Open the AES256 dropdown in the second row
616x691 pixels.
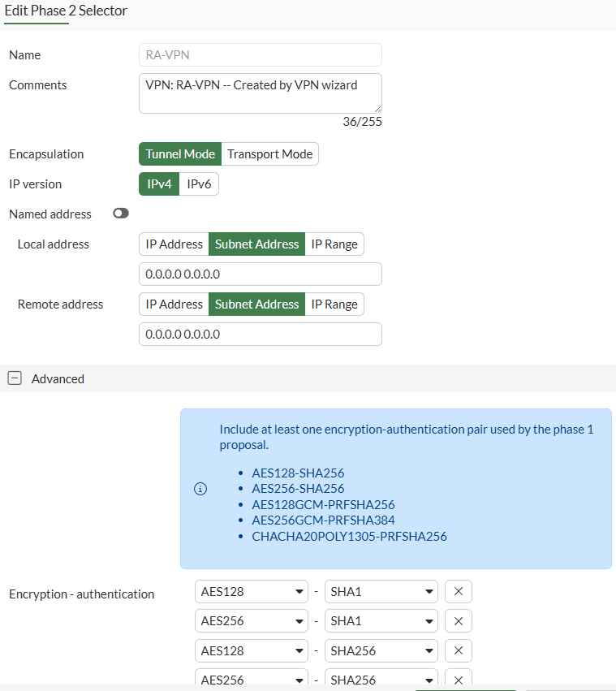[x=251, y=620]
